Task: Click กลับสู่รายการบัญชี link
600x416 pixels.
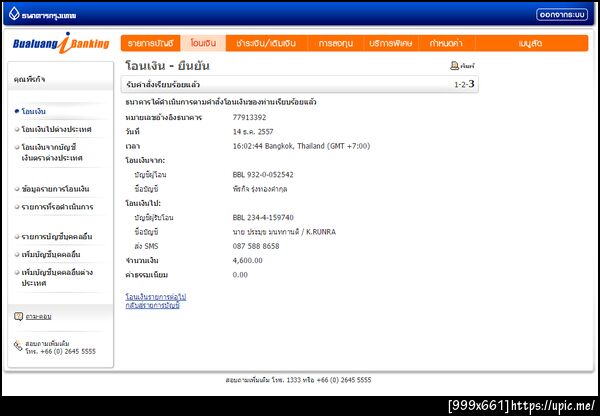Action: tap(152, 305)
